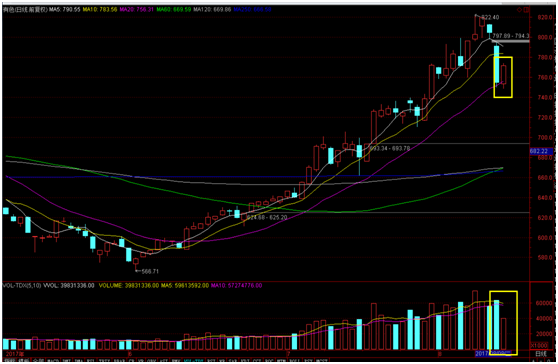Click the 820.0 price axis label

pos(545,17)
